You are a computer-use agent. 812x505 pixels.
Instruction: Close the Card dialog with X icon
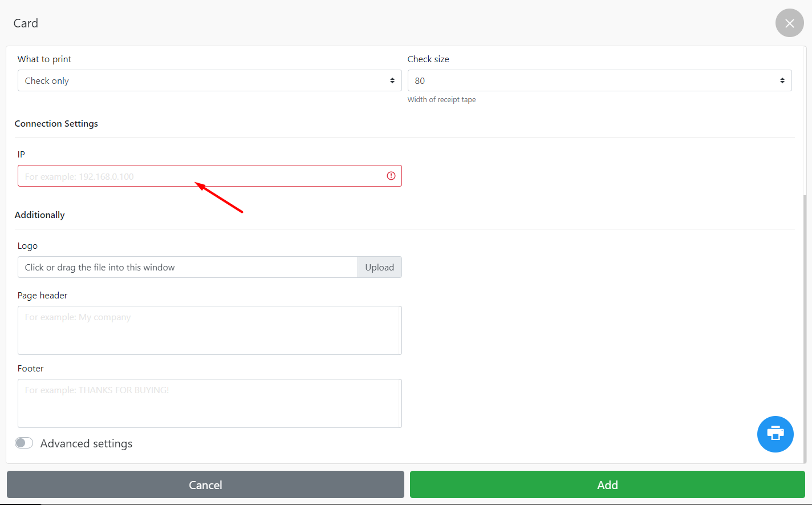789,23
